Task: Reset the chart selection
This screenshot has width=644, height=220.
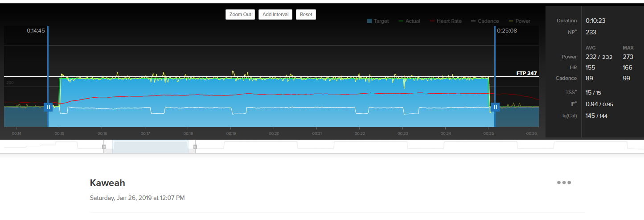Action: tap(306, 14)
